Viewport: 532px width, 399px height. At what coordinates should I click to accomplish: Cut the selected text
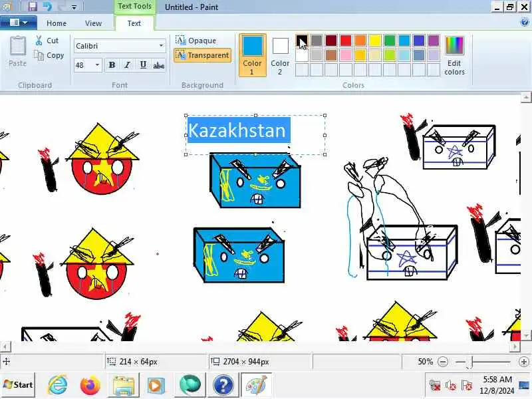coord(47,41)
